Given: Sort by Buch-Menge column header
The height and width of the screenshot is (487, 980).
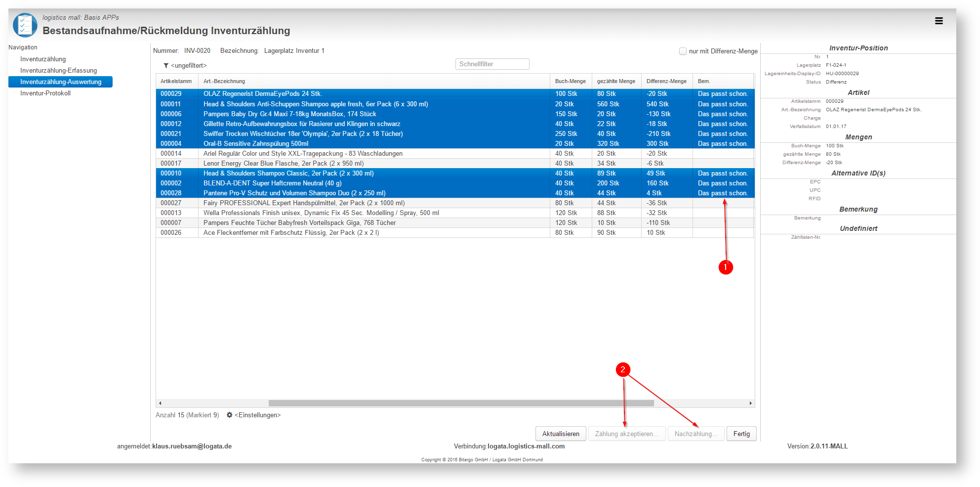Looking at the screenshot, I should tap(571, 81).
